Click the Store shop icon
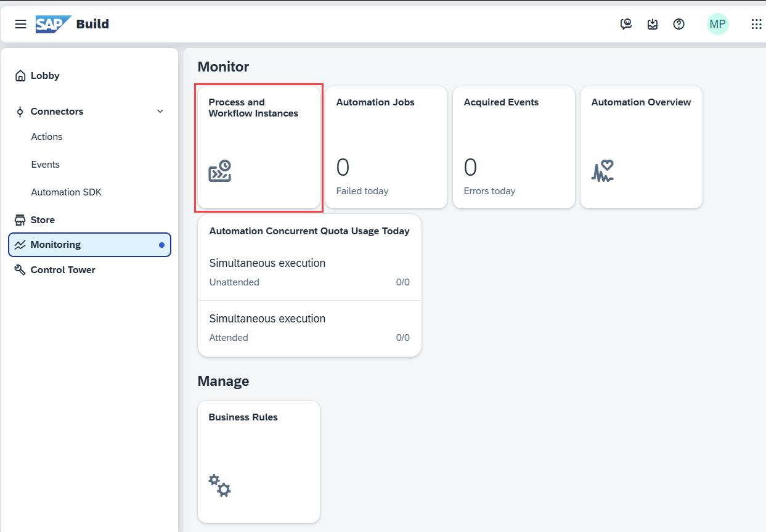766x532 pixels. [x=20, y=220]
